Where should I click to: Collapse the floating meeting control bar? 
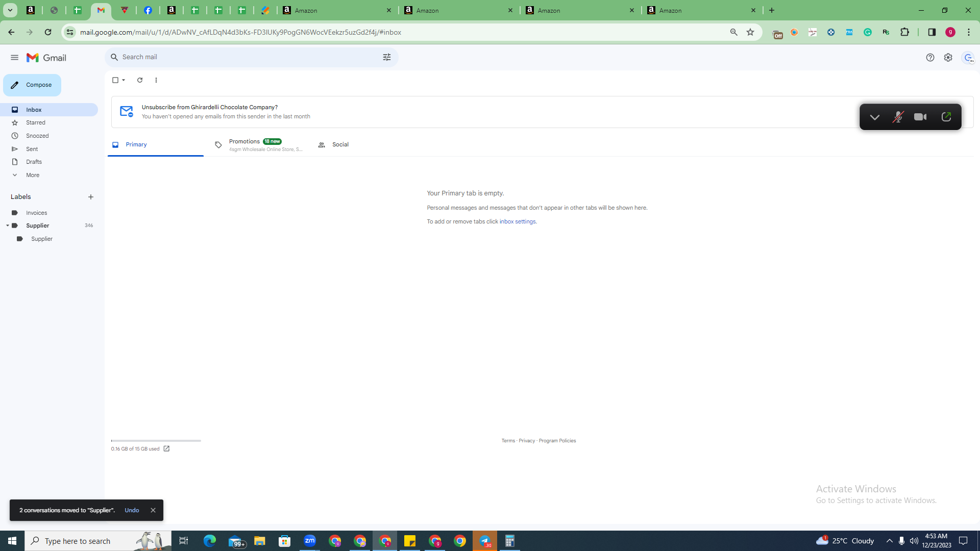click(875, 117)
